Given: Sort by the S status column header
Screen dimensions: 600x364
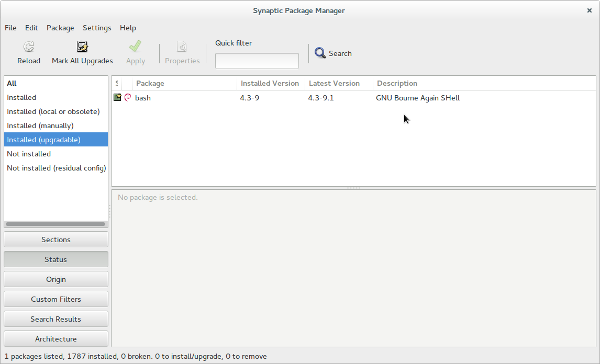Looking at the screenshot, I should [116, 83].
